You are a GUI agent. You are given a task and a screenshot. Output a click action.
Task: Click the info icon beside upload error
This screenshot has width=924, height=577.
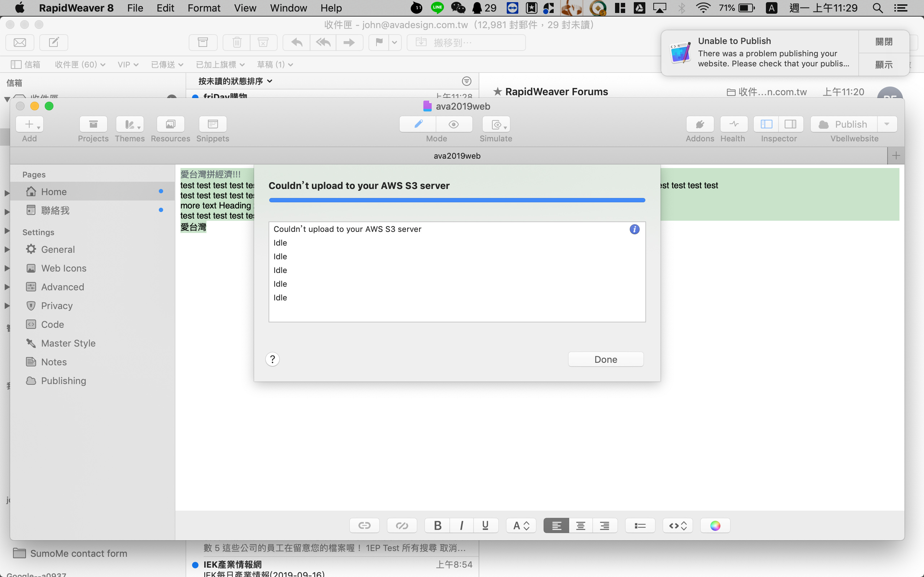point(634,229)
